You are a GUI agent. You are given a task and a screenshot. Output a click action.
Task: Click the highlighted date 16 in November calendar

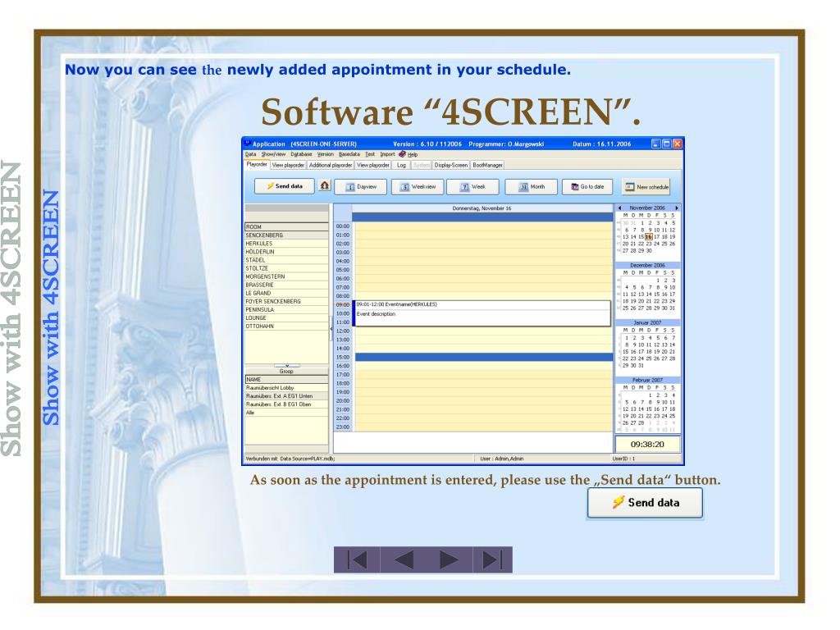point(649,237)
